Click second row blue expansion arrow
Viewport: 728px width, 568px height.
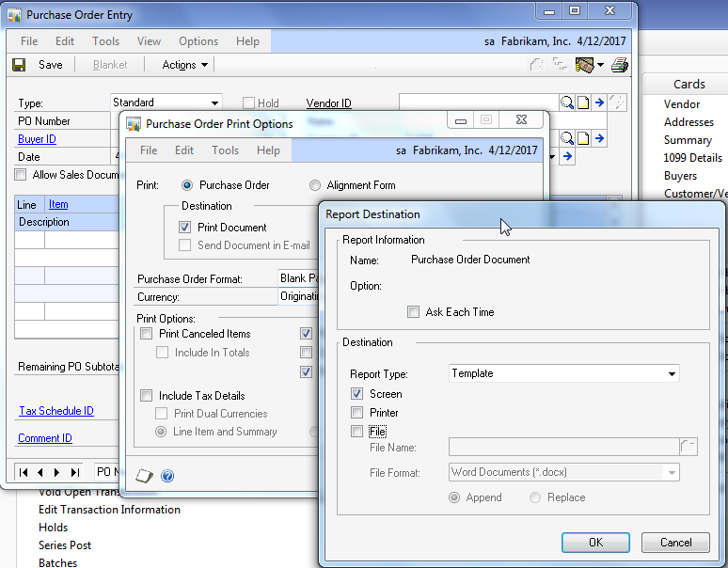click(599, 138)
